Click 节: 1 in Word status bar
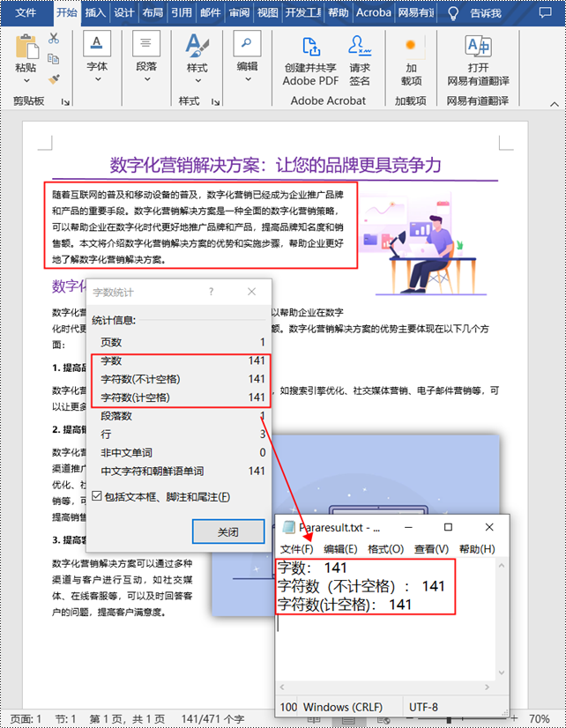The width and height of the screenshot is (566, 728). [x=65, y=719]
